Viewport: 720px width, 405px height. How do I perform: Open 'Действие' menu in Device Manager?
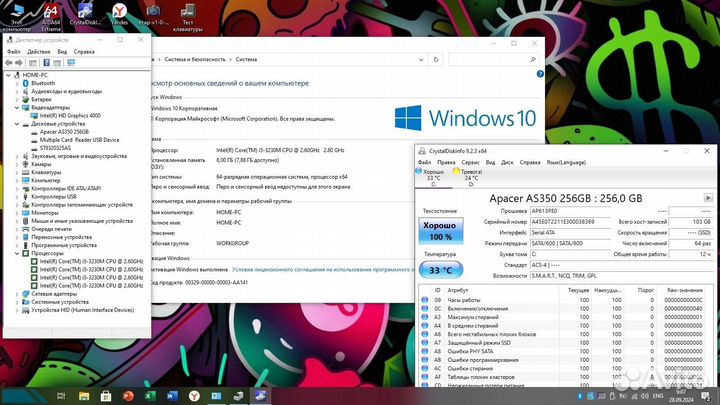click(x=39, y=52)
